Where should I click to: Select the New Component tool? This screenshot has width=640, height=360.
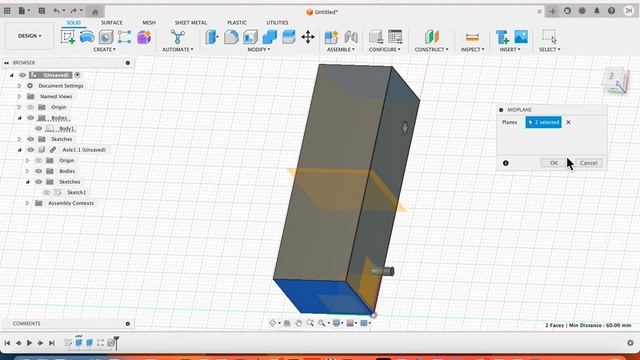coord(331,37)
